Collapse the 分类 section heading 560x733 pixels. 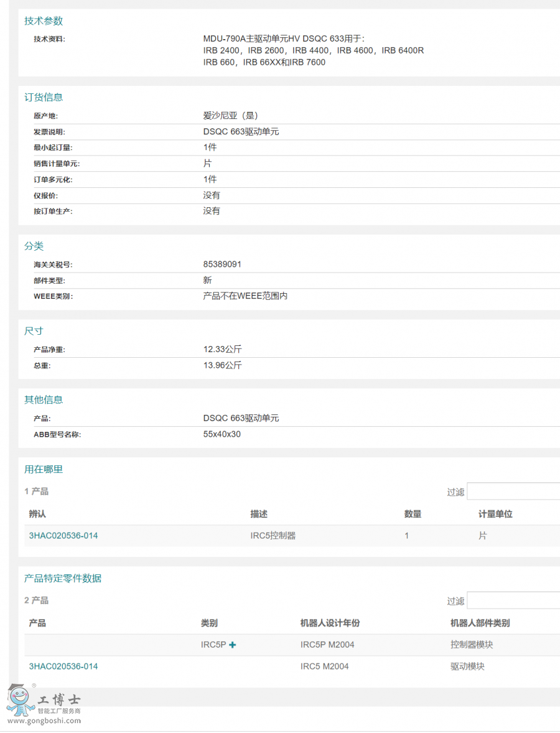pyautogui.click(x=34, y=246)
